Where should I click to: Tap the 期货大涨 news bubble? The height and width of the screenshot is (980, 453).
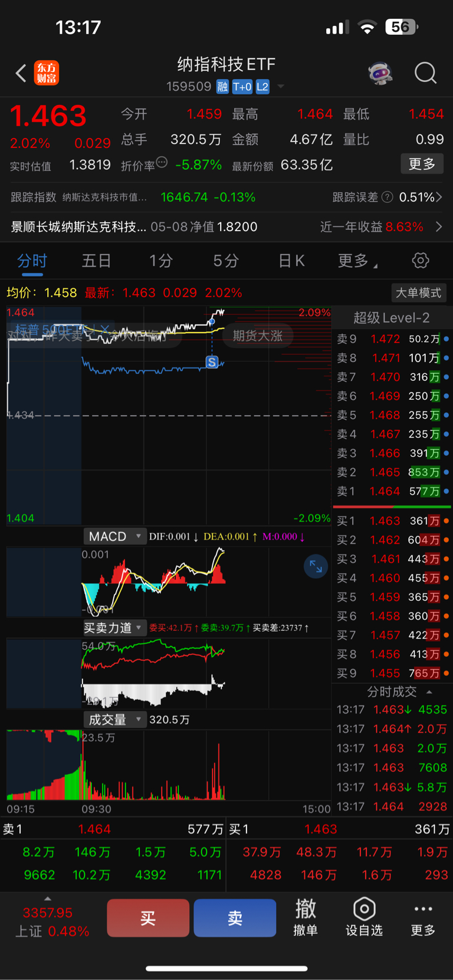pyautogui.click(x=257, y=336)
